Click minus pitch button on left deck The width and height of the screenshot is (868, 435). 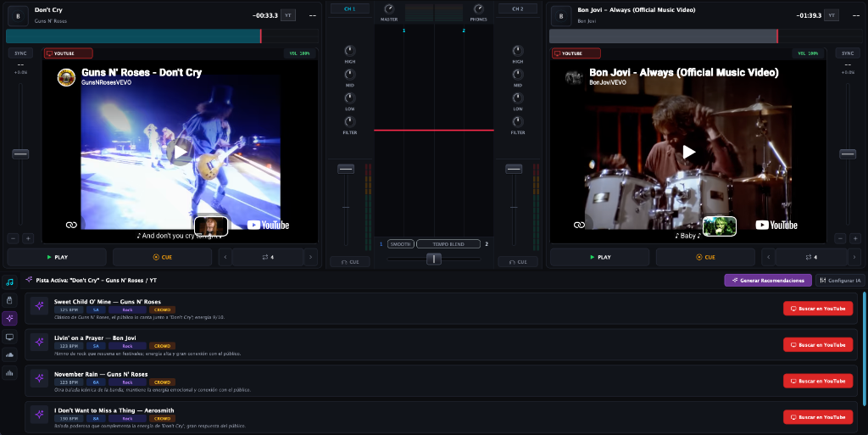pos(14,238)
